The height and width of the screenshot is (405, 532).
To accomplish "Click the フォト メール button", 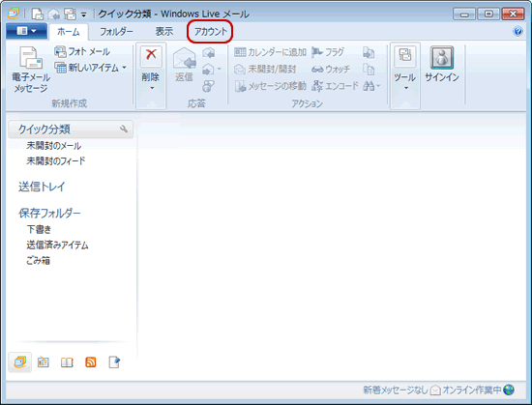I will 82,51.
